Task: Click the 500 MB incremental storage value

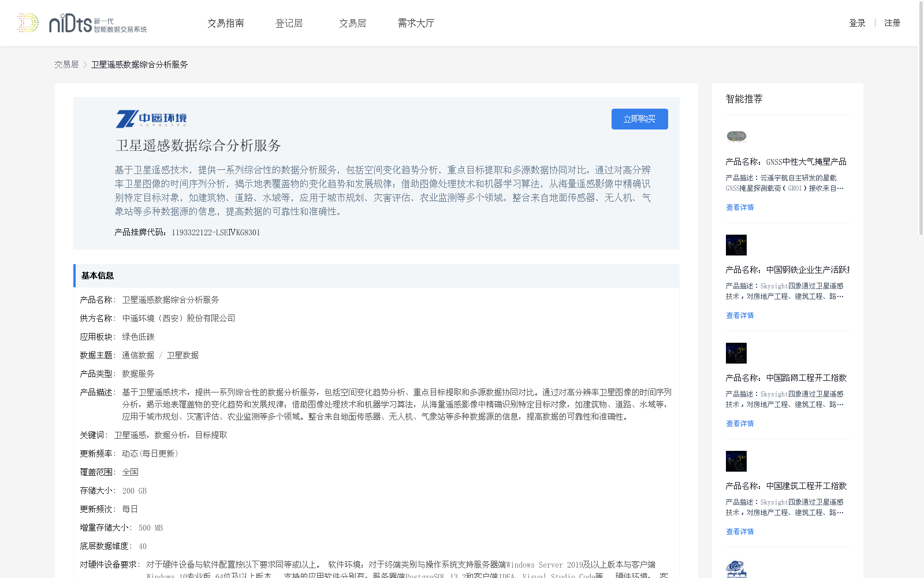Action: [x=151, y=528]
